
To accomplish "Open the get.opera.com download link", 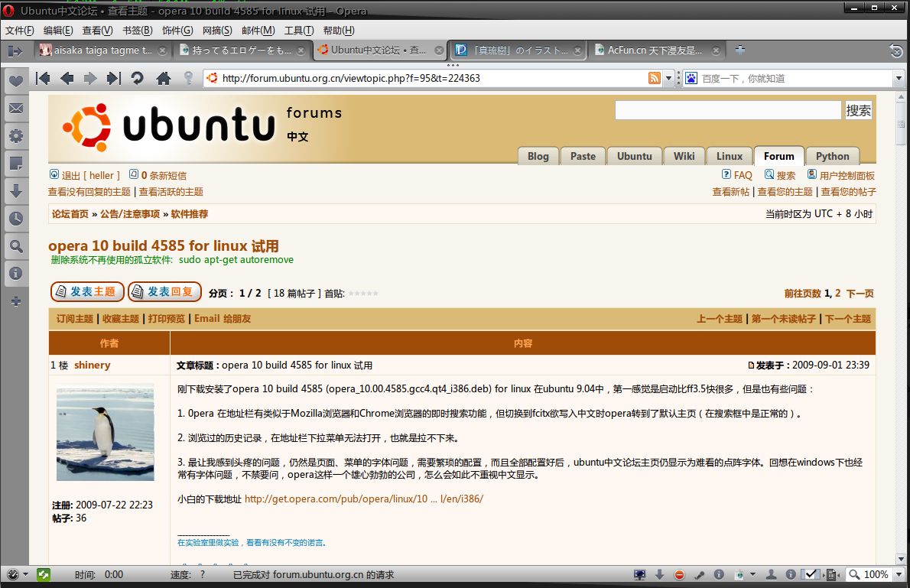I will coord(364,499).
